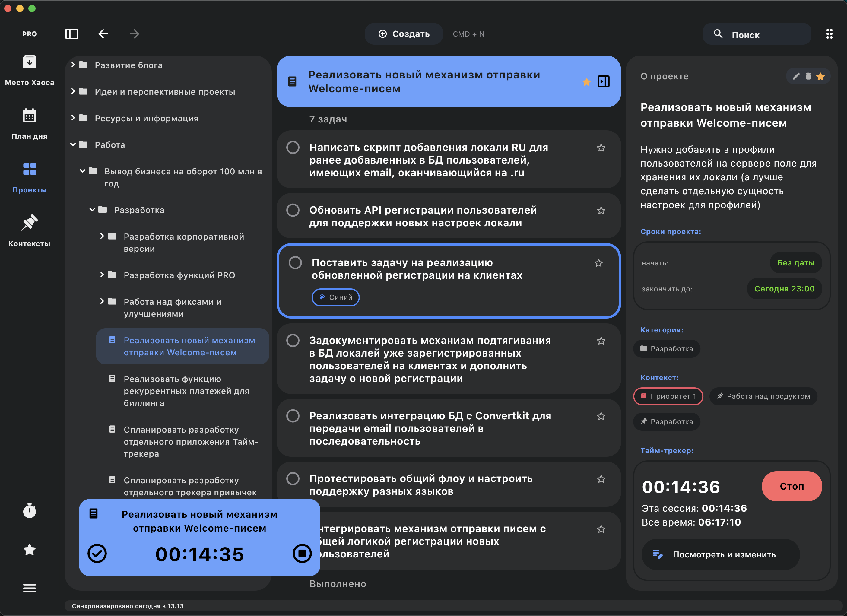
Task: Mark Написать скрипт добавления локали task complete
Action: [x=293, y=147]
